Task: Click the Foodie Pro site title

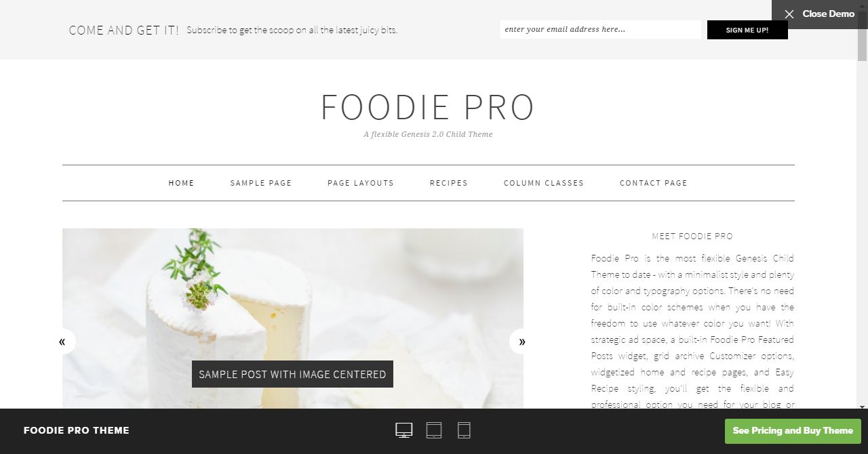Action: (428, 107)
